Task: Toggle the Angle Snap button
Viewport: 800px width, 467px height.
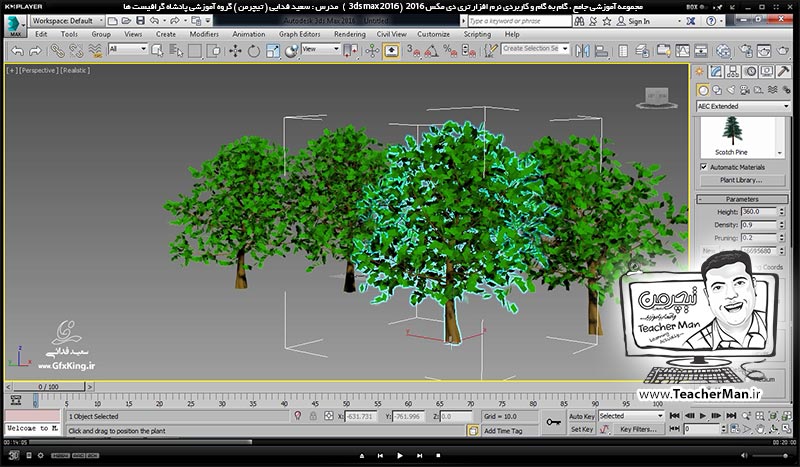Action: tap(431, 51)
